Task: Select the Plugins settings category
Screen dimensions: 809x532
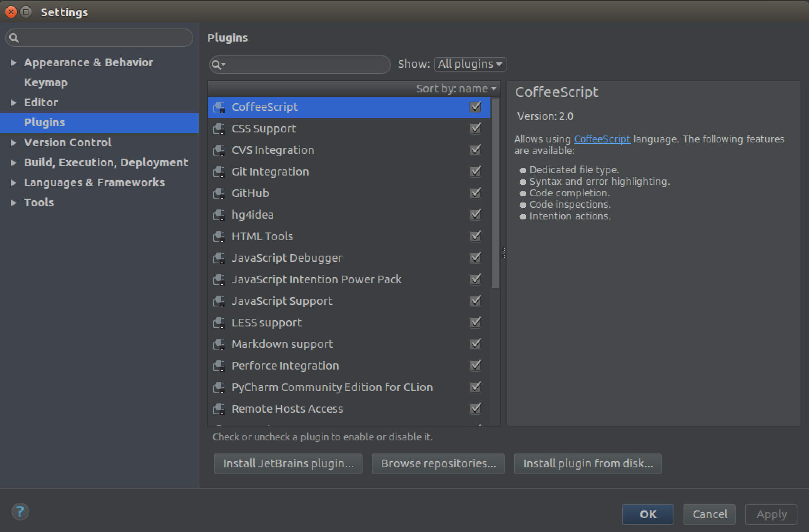Action: pos(99,123)
